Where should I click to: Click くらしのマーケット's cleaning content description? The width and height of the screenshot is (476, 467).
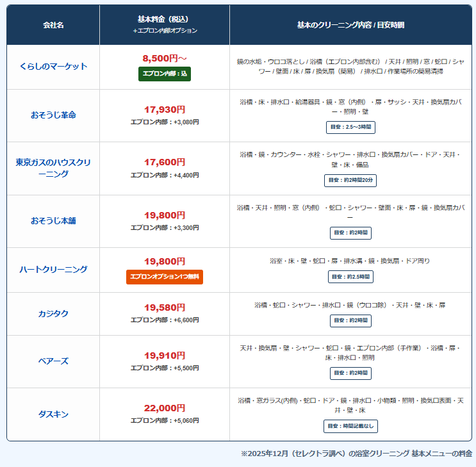click(x=350, y=67)
